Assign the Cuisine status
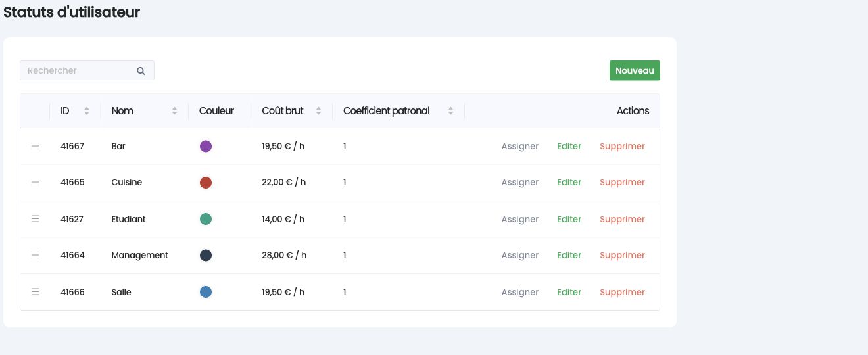The image size is (868, 355). (x=520, y=182)
